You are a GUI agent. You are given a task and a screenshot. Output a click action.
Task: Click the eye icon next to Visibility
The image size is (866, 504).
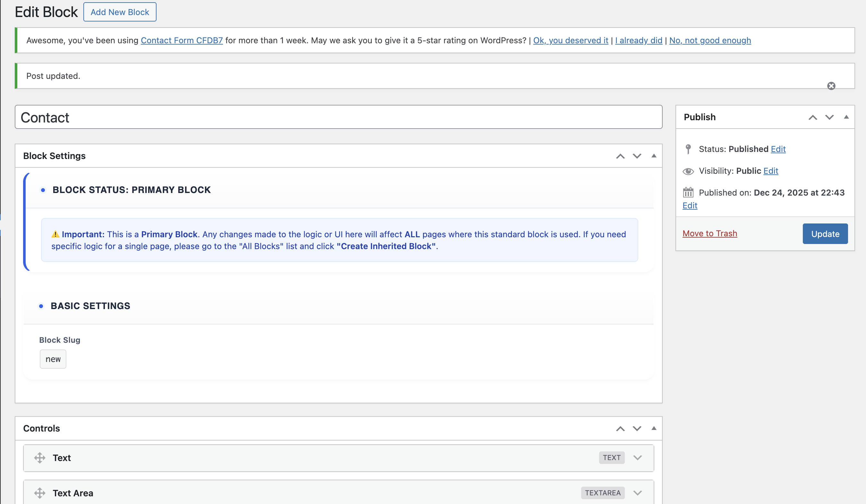688,171
